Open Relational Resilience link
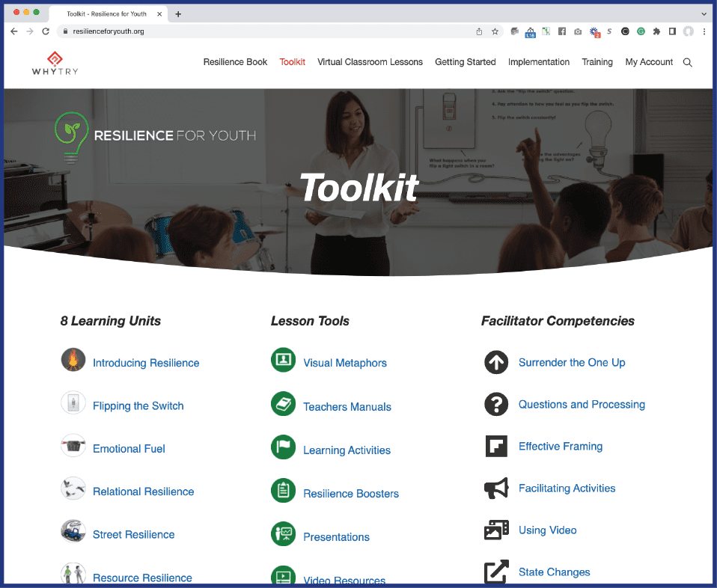Screen dimensions: 717x588 [144, 491]
